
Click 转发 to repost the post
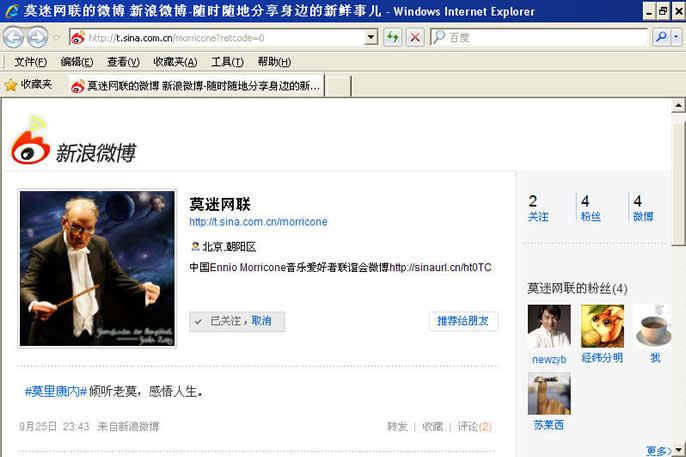(x=397, y=426)
